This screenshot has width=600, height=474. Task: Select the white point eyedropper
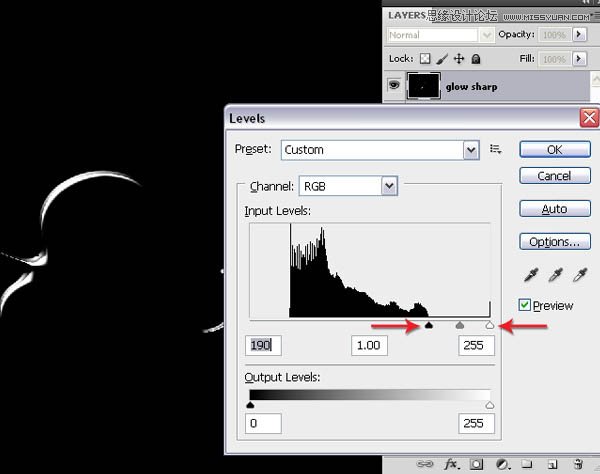[580, 274]
